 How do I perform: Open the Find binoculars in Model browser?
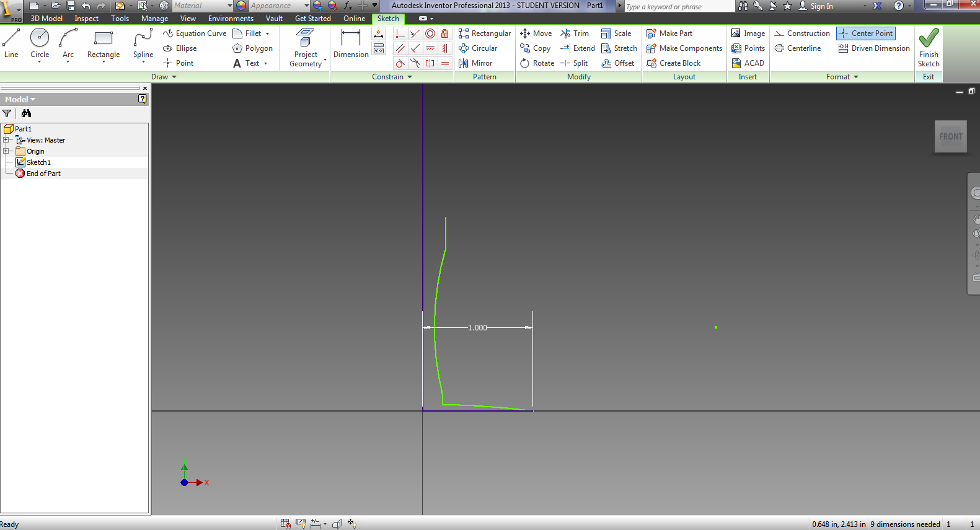pyautogui.click(x=26, y=113)
